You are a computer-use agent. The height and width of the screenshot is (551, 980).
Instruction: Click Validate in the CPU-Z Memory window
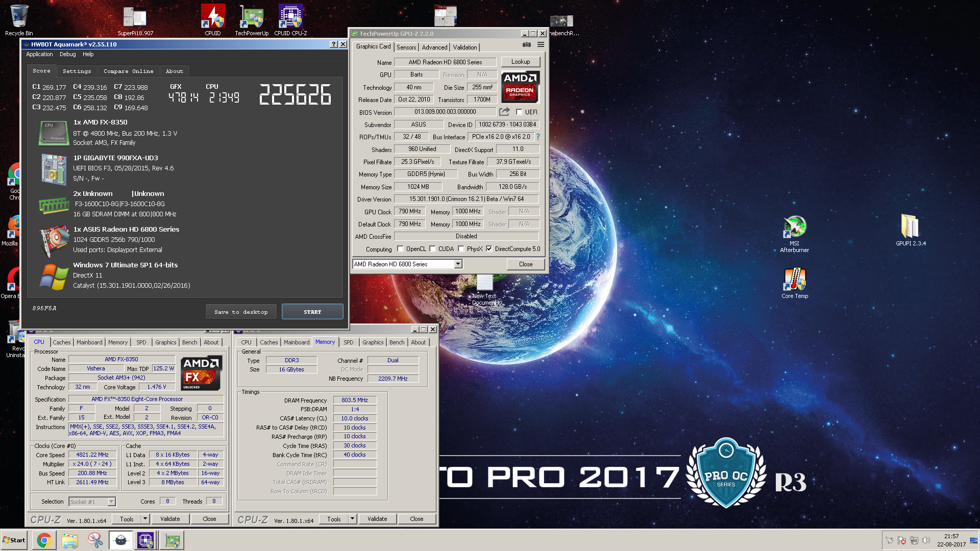tap(377, 519)
